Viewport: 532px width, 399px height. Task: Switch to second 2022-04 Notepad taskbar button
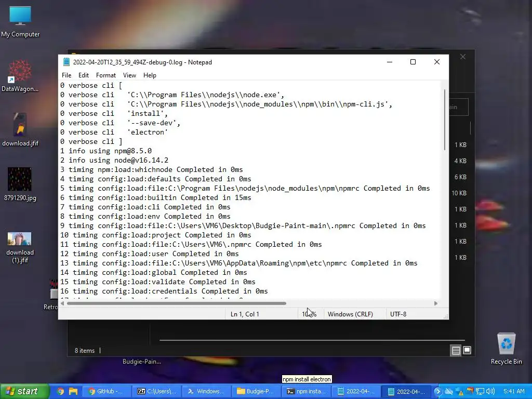click(x=406, y=391)
